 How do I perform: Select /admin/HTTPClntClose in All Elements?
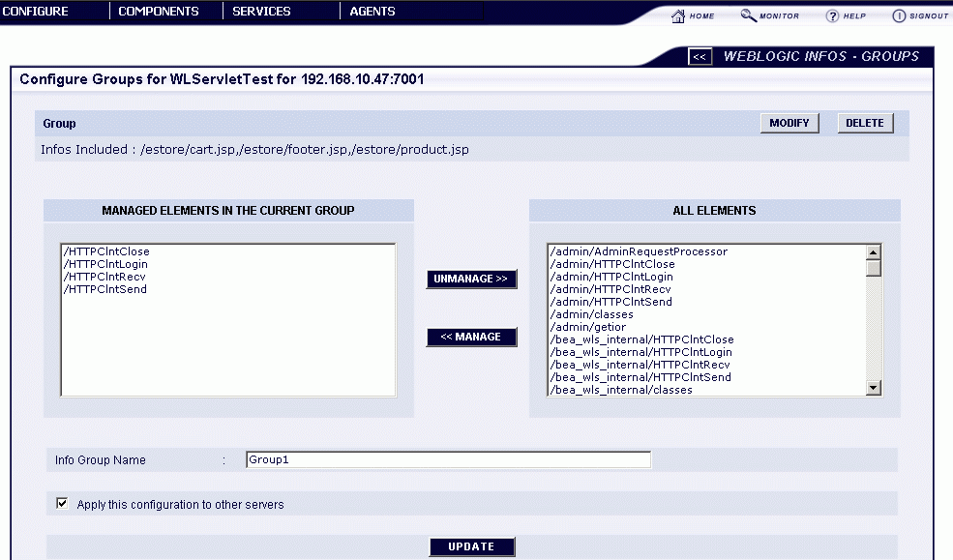pyautogui.click(x=612, y=264)
